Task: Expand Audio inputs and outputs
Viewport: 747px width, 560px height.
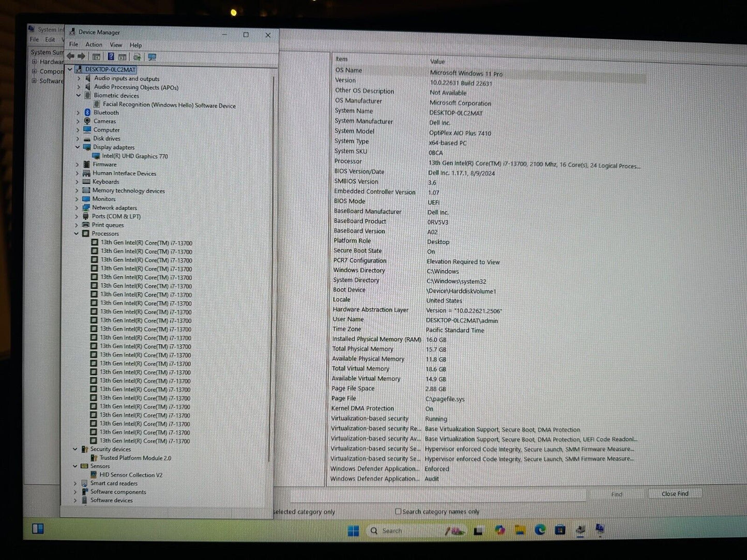Action: pyautogui.click(x=79, y=79)
